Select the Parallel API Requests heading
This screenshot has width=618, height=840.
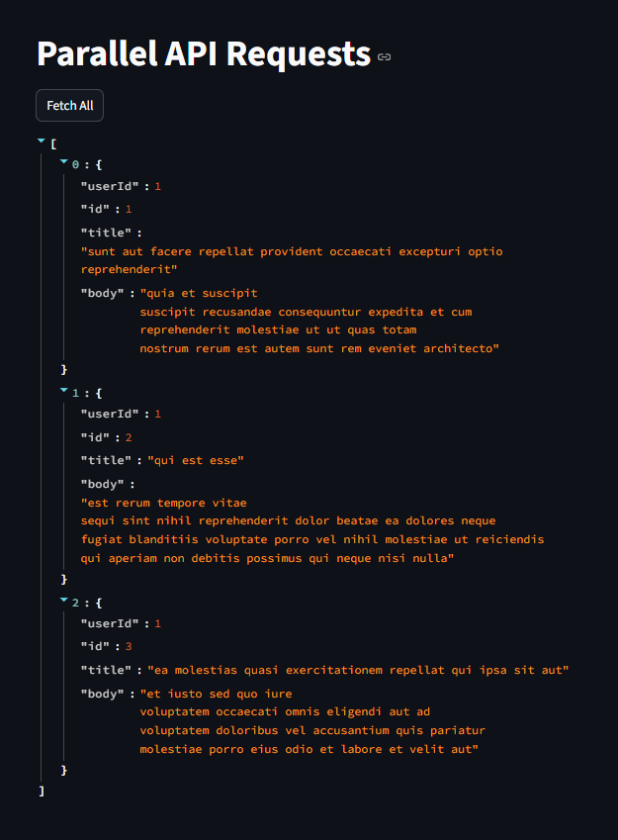(x=204, y=54)
